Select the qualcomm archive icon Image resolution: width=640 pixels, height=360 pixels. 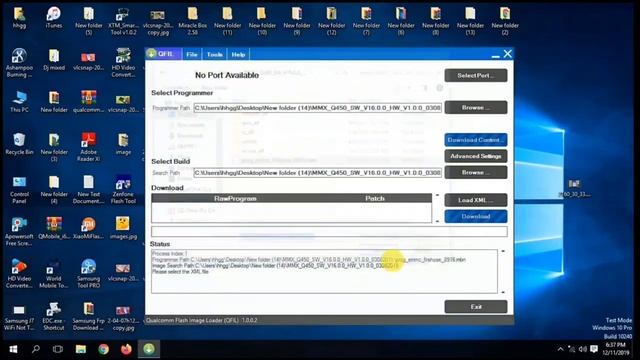[x=89, y=102]
